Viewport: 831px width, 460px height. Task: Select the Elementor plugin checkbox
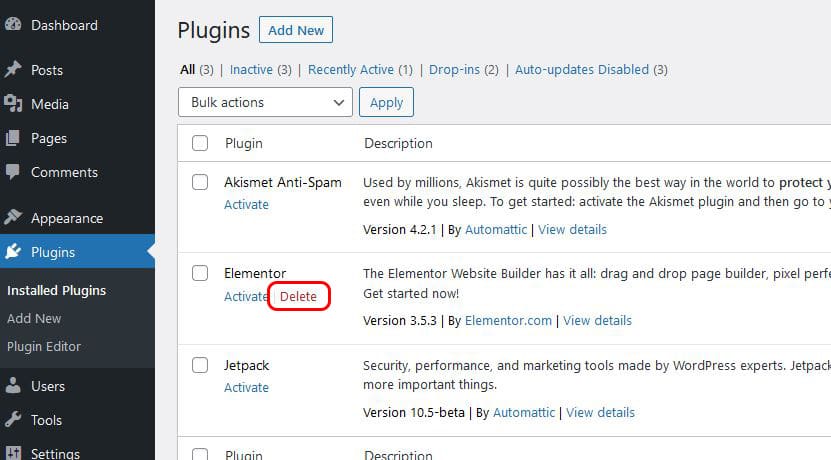pyautogui.click(x=200, y=273)
